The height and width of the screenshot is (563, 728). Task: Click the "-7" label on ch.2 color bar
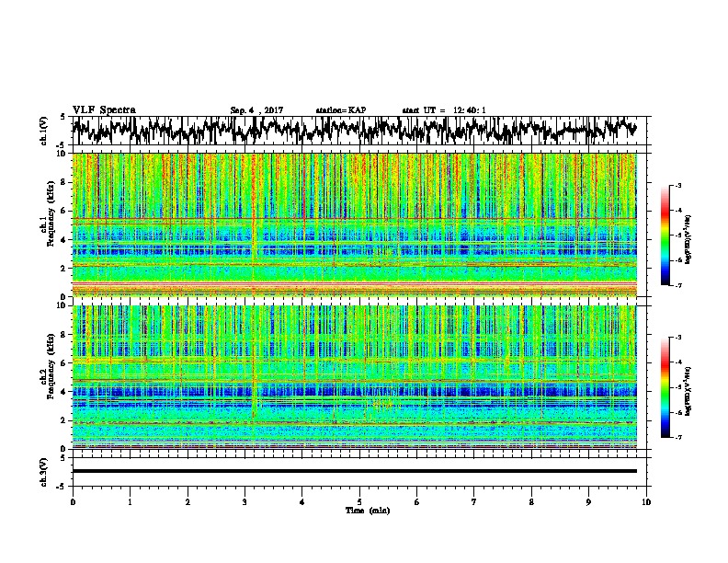677,437
